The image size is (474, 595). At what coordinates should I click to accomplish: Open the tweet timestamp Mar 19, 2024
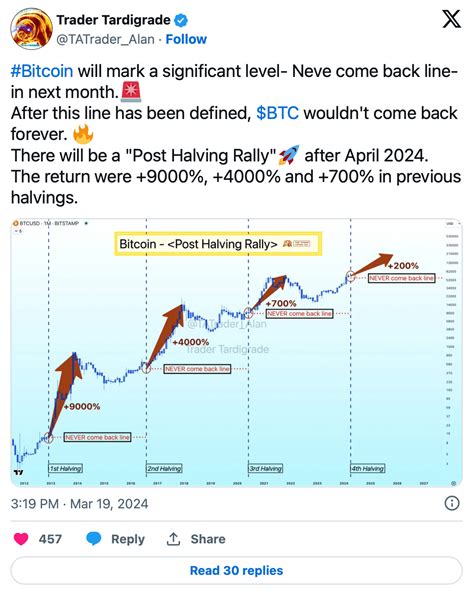(79, 504)
